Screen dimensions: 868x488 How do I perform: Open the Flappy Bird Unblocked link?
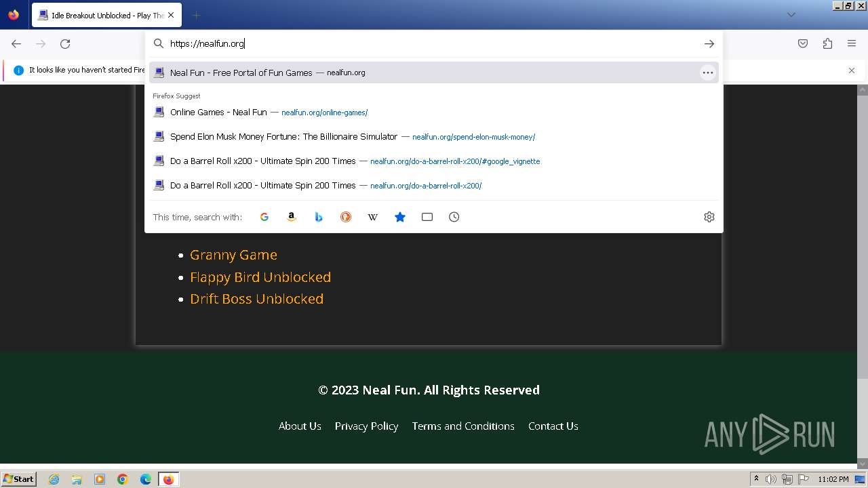[260, 277]
